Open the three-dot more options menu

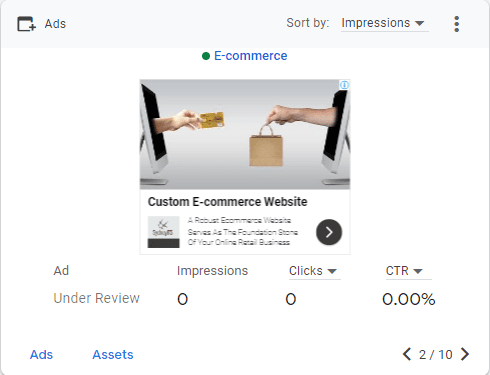pyautogui.click(x=456, y=24)
